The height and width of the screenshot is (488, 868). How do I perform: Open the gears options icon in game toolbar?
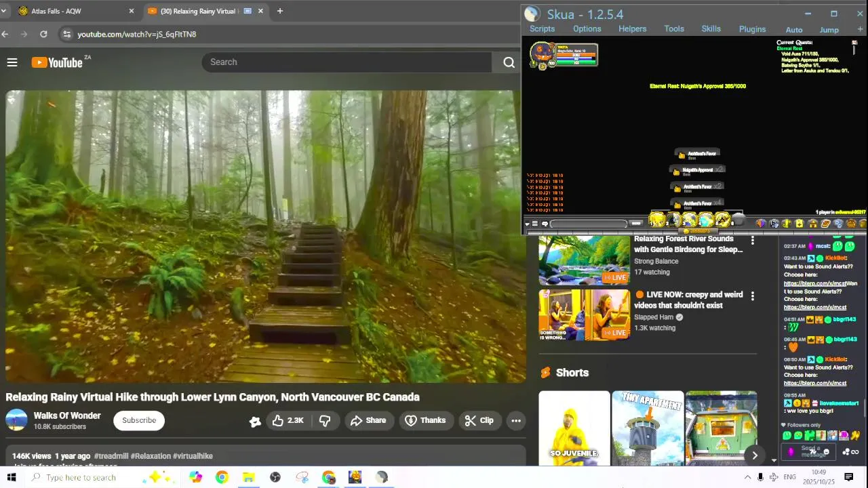pos(838,223)
